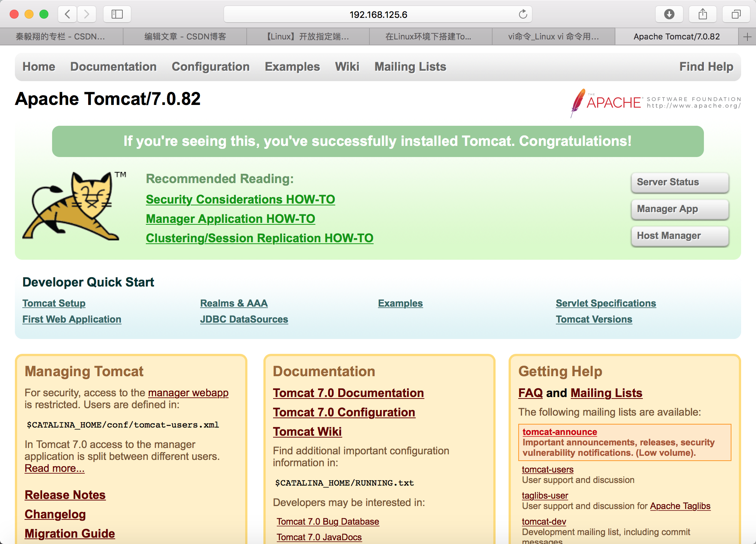Open Mailing Lists link in Getting Help

(x=606, y=393)
